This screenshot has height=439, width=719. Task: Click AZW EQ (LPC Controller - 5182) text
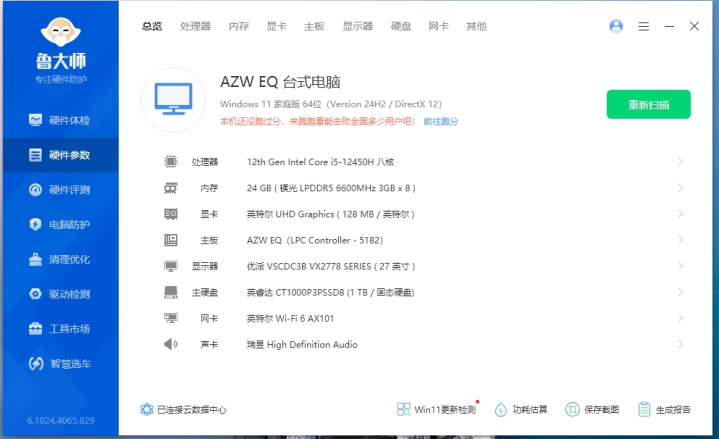pos(315,240)
